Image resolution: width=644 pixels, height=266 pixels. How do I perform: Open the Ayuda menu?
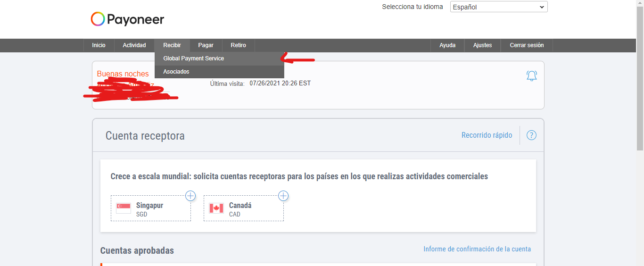click(447, 45)
